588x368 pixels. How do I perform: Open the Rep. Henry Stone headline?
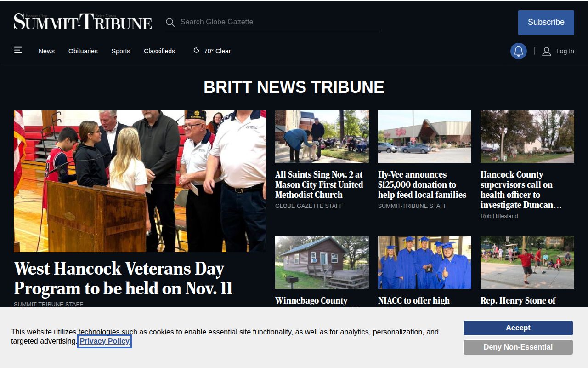tap(518, 301)
